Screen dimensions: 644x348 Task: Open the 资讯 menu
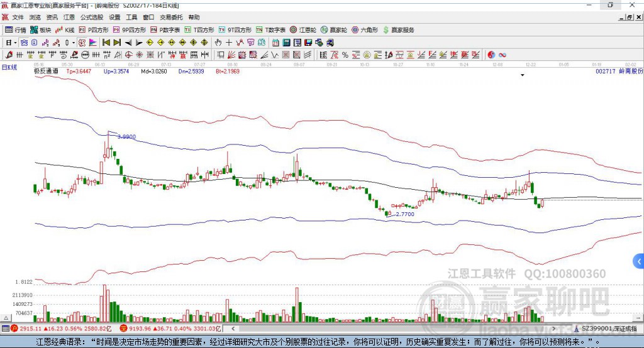52,17
